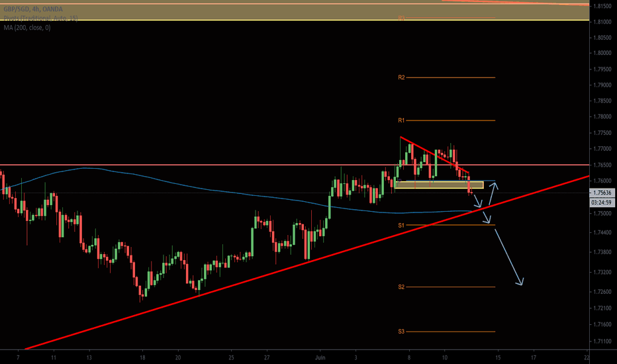Screen dimensions: 617x364
Task: Click 1.79500 on the price axis
Action: point(602,69)
